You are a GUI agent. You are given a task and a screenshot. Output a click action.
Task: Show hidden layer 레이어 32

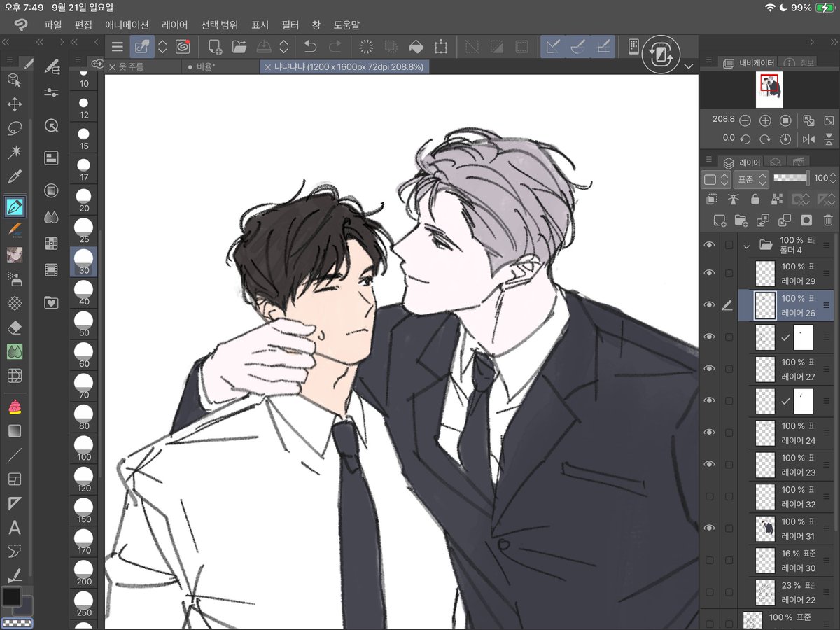click(710, 496)
